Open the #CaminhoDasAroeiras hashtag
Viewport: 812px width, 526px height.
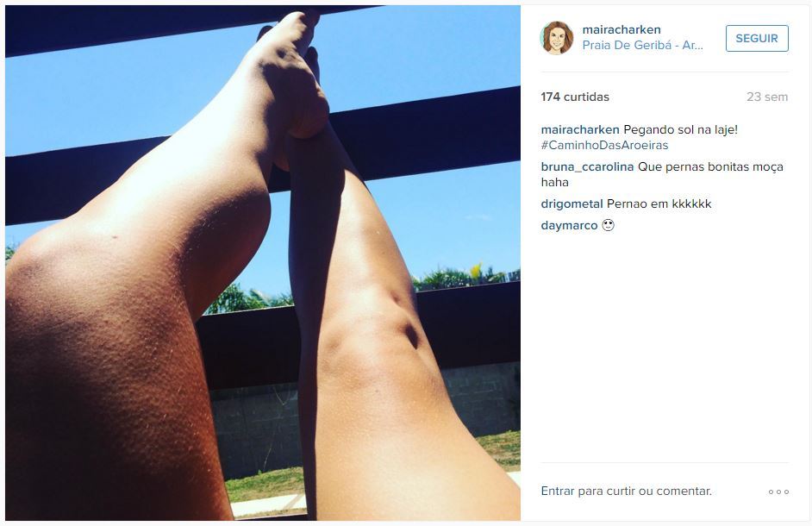tap(604, 145)
